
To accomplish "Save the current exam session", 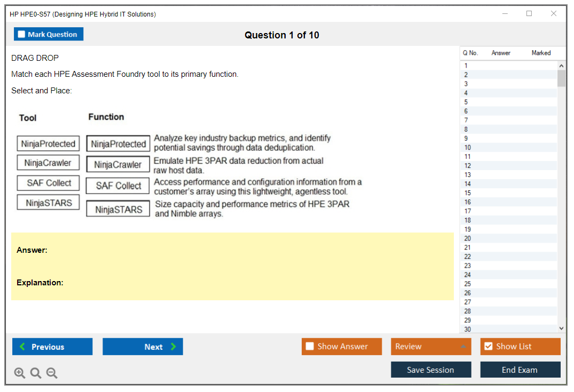I will click(430, 370).
